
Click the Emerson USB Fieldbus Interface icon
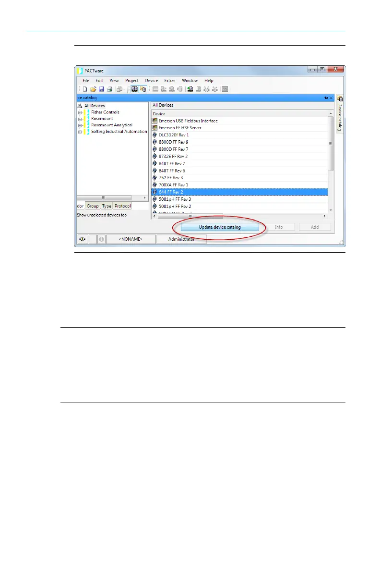coord(154,121)
